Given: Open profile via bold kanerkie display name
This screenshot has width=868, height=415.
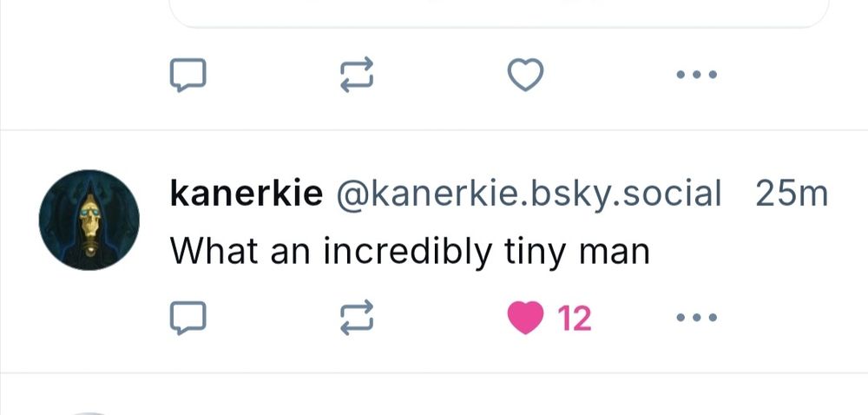Looking at the screenshot, I should point(247,194).
